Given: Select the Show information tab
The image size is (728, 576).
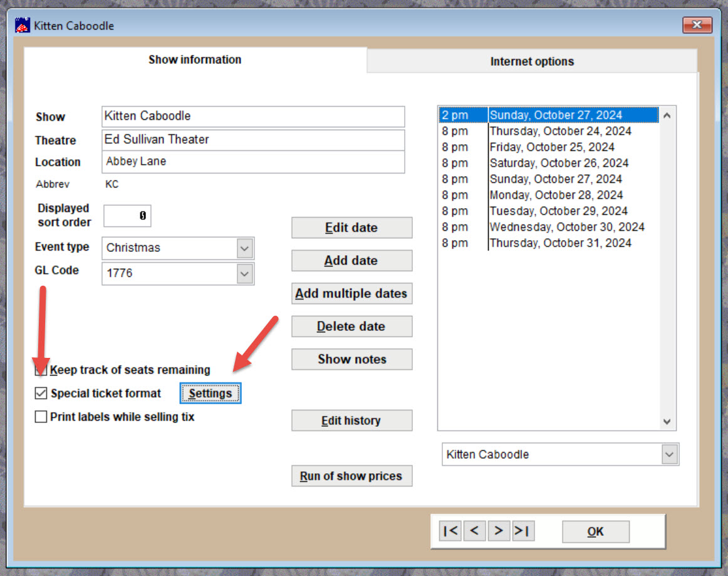Looking at the screenshot, I should (195, 60).
